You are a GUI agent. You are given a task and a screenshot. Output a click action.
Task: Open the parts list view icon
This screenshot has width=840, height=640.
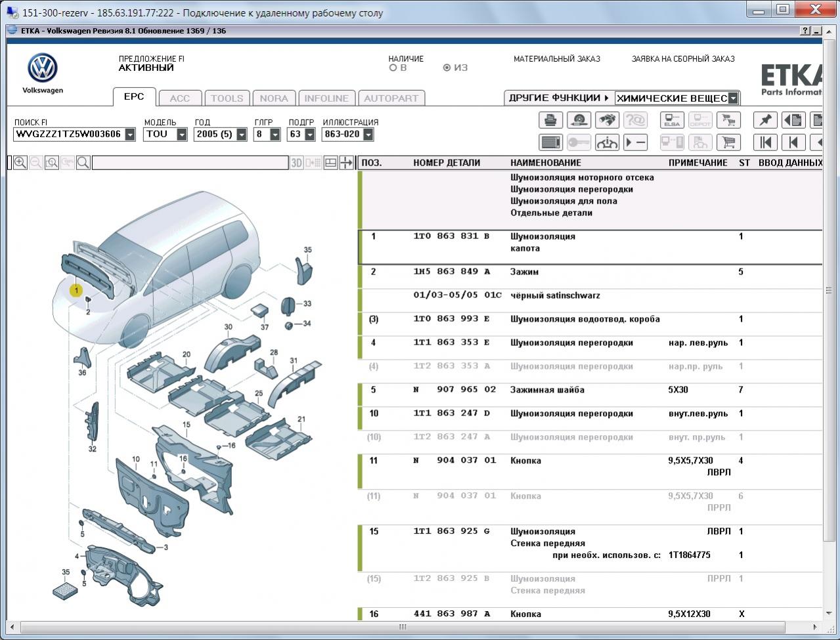coord(551,142)
